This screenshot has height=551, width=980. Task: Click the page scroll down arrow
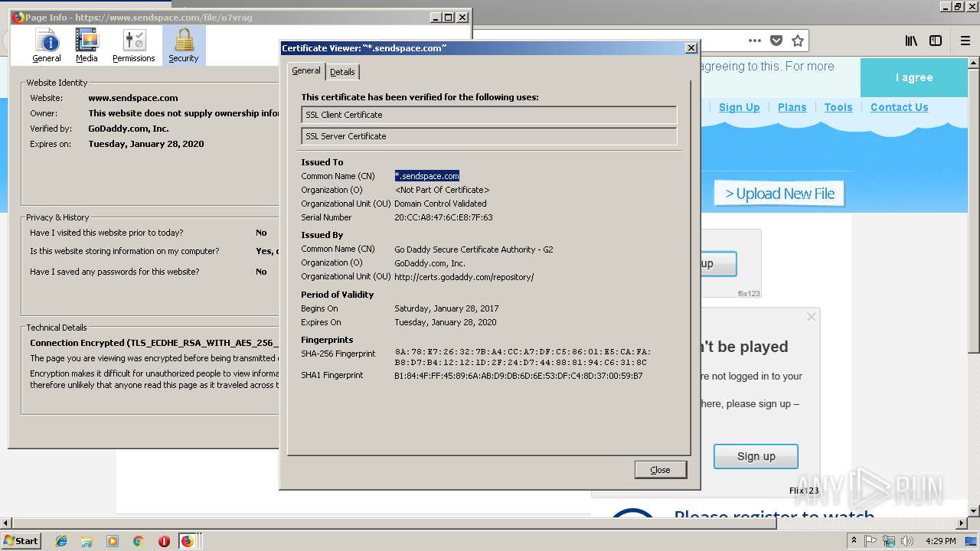point(973,510)
